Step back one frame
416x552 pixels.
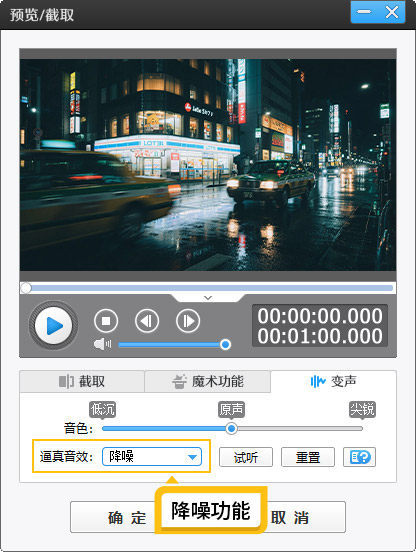point(147,321)
